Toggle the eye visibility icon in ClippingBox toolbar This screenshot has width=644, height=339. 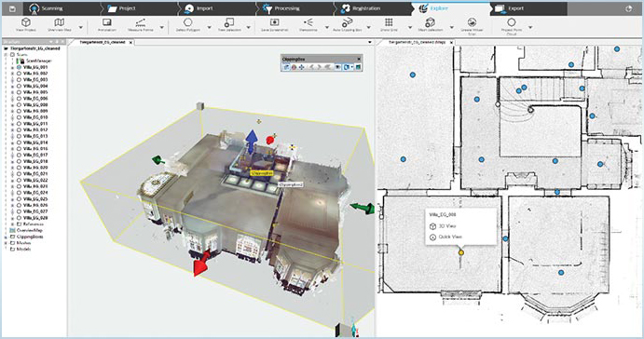click(x=337, y=67)
